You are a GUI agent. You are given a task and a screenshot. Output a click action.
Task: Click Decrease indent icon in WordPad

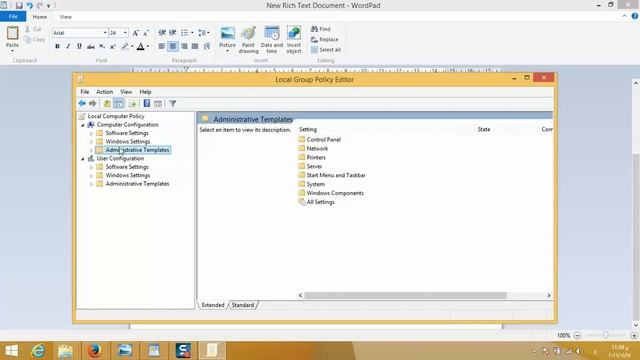[x=162, y=33]
